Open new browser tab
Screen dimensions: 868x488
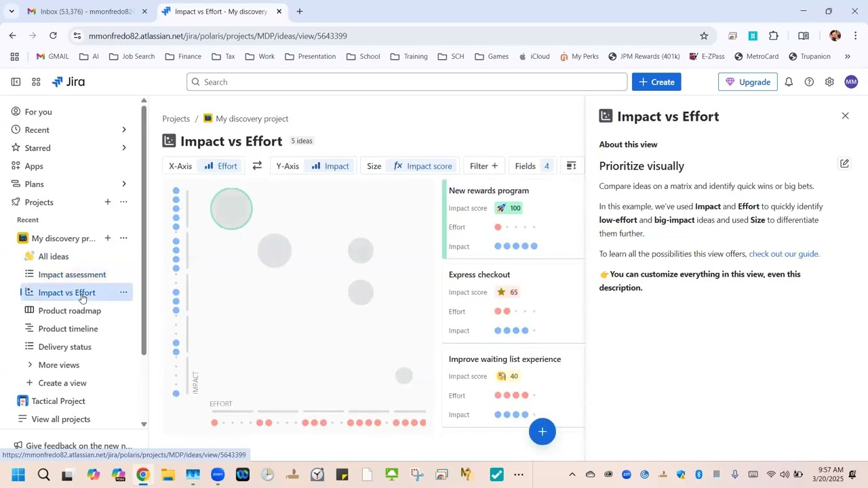point(300,12)
